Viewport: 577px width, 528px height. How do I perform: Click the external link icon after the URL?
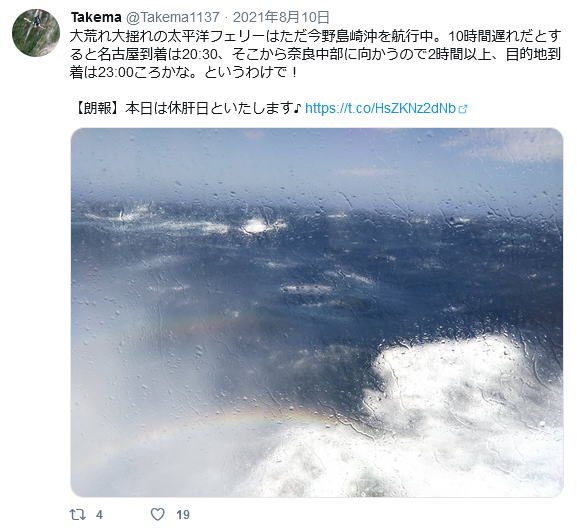pos(463,109)
